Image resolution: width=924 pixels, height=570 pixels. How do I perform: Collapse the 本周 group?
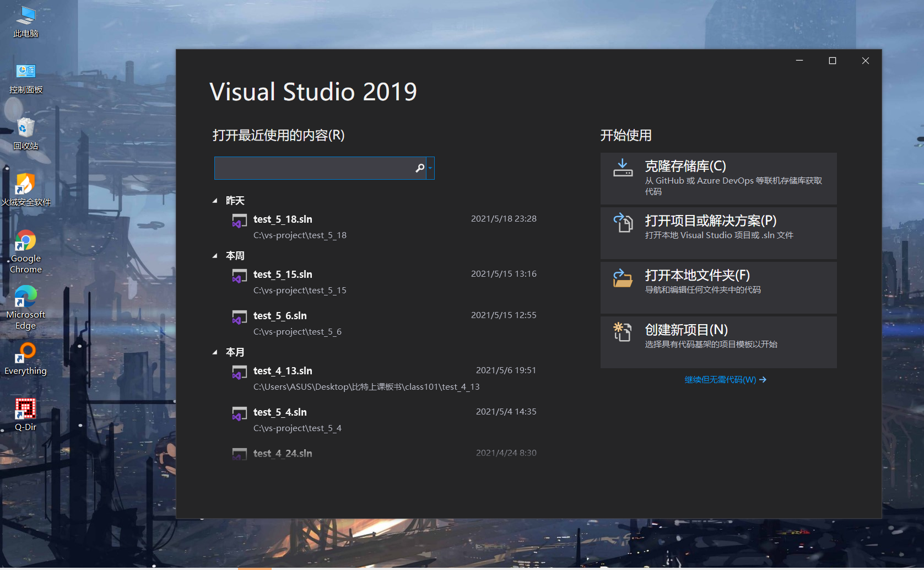click(x=215, y=256)
